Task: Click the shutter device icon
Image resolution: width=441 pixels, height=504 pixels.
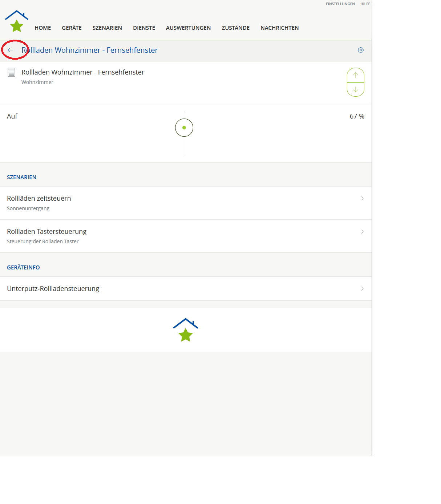Action: pyautogui.click(x=11, y=72)
